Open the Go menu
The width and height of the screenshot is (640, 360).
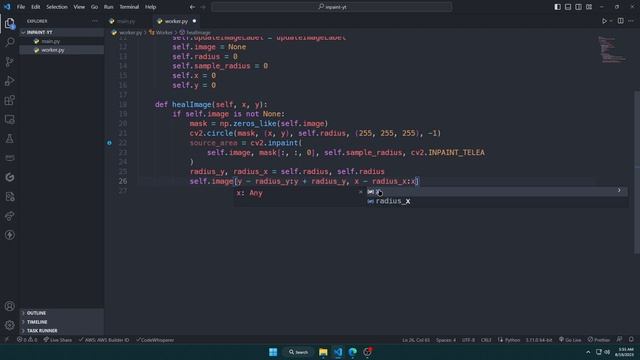tap(94, 7)
